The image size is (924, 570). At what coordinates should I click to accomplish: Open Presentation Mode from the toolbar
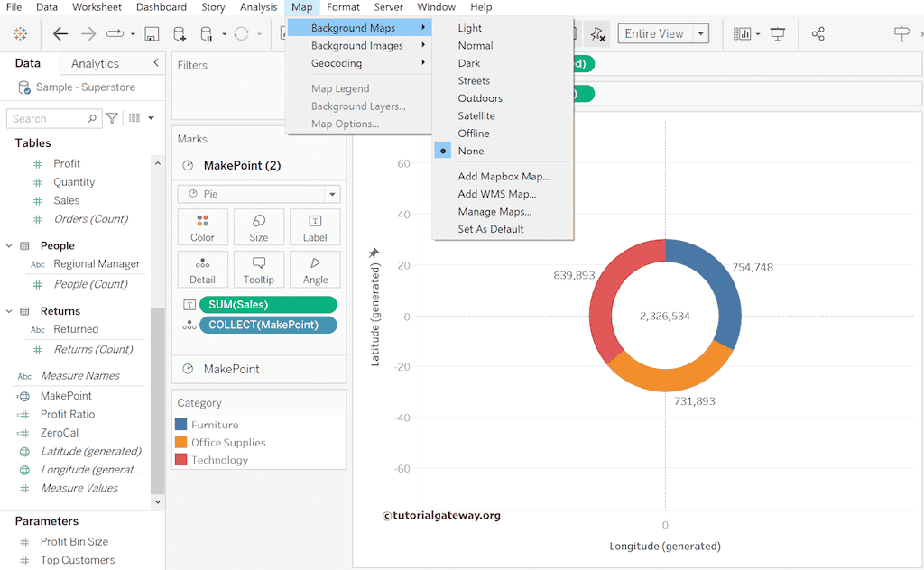778,34
